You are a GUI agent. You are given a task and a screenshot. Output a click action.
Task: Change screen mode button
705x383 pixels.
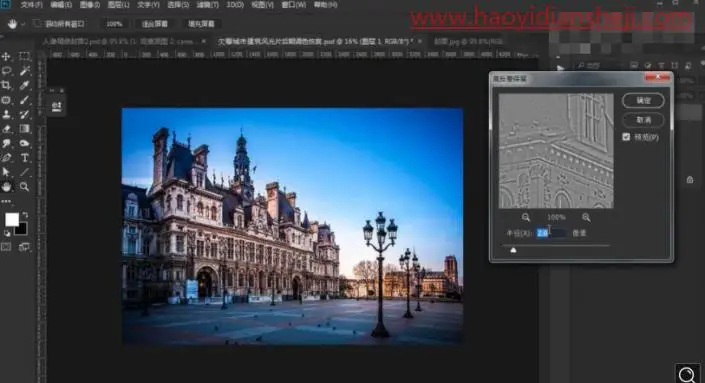point(24,247)
